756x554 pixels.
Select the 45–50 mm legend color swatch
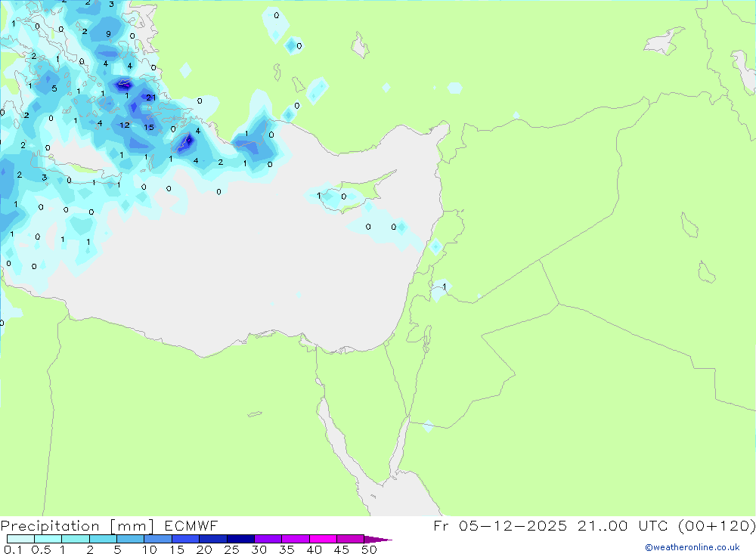350,539
